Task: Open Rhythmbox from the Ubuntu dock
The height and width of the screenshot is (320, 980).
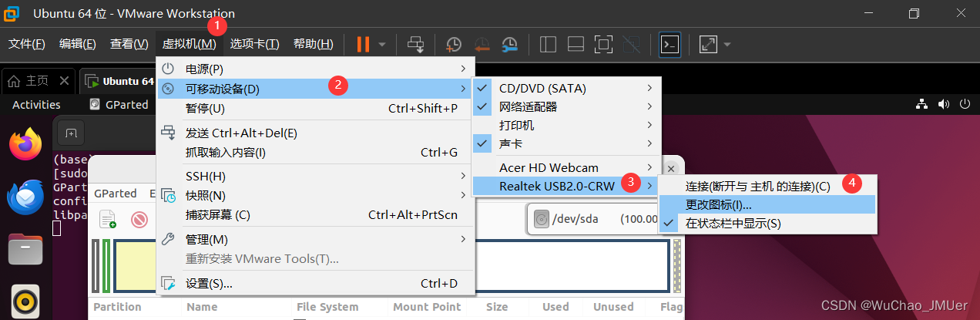Action: click(25, 301)
